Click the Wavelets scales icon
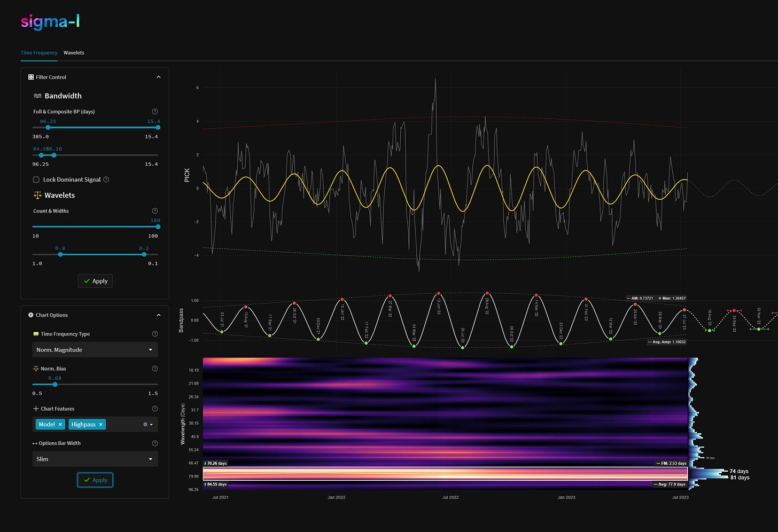 37,195
